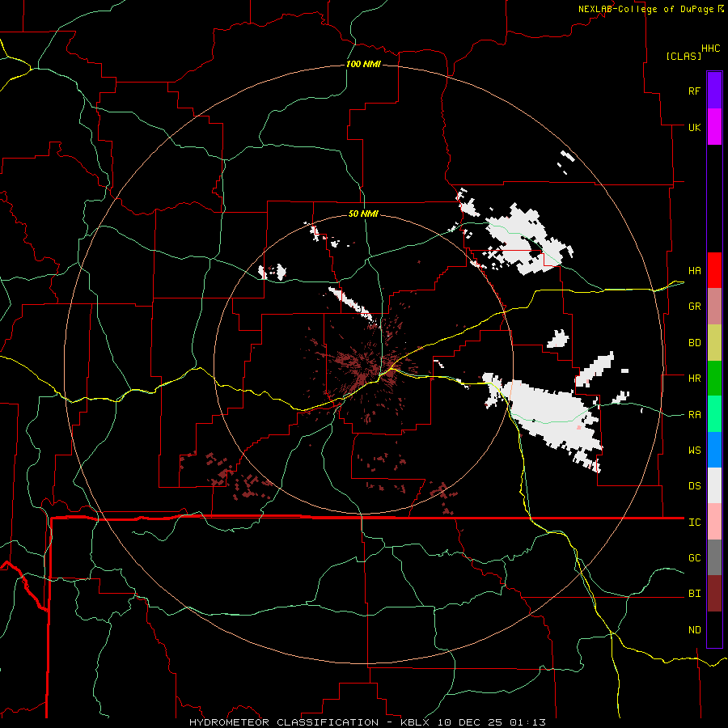Click the IC pink legend swatch
Screen dimensions: 728x728
click(714, 522)
